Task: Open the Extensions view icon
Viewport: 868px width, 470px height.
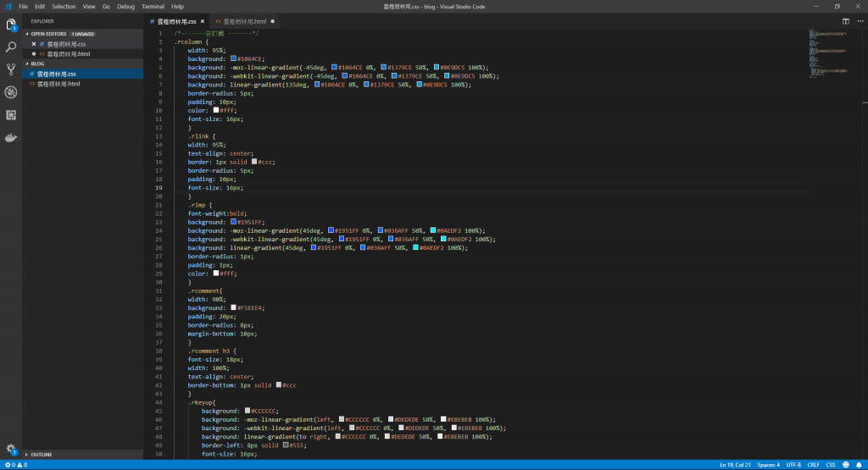Action: coord(10,114)
